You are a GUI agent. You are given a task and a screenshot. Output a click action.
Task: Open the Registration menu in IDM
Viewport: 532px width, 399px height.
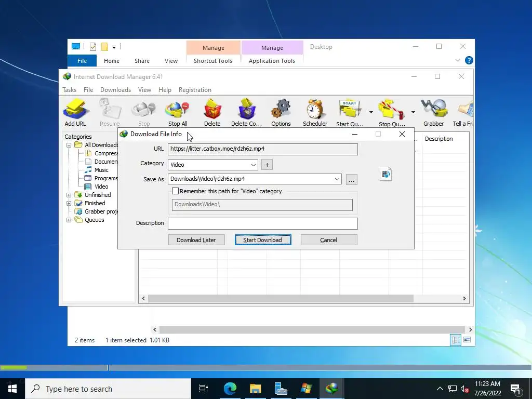[195, 90]
